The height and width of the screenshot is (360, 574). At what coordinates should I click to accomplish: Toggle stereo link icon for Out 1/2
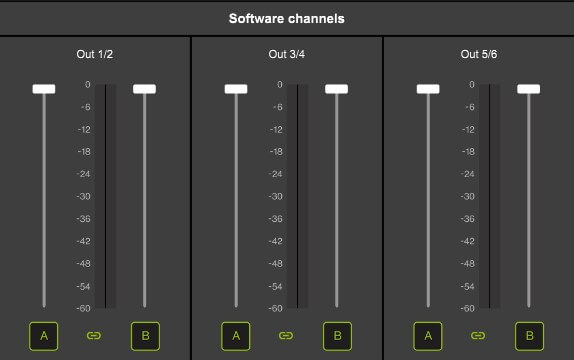(x=94, y=335)
